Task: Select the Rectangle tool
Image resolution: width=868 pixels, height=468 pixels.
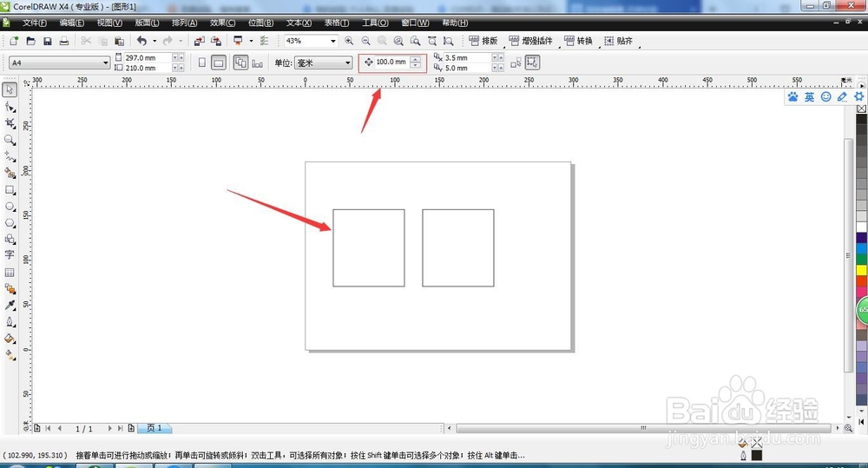Action: pyautogui.click(x=10, y=189)
